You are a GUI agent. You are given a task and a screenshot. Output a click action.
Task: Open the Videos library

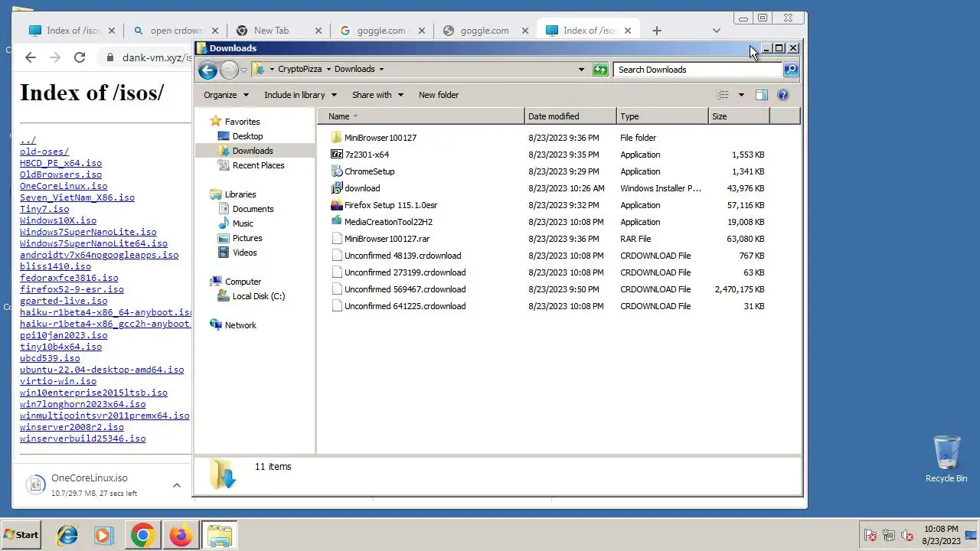tap(244, 253)
